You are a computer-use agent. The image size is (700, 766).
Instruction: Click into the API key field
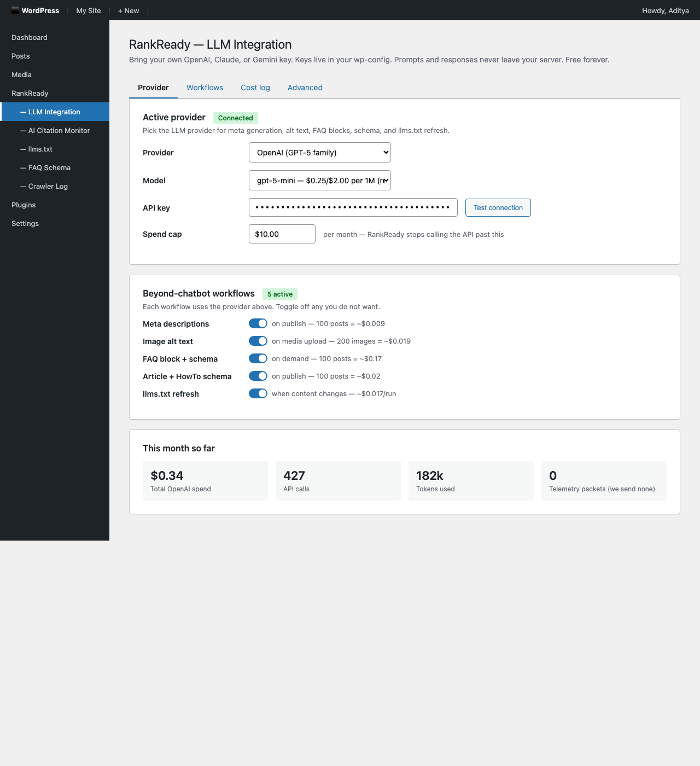click(x=353, y=207)
